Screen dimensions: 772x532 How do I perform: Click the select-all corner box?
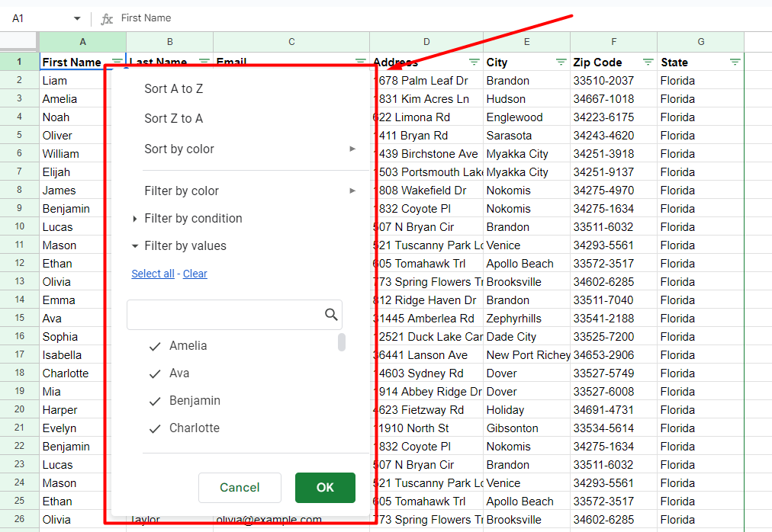pyautogui.click(x=19, y=42)
